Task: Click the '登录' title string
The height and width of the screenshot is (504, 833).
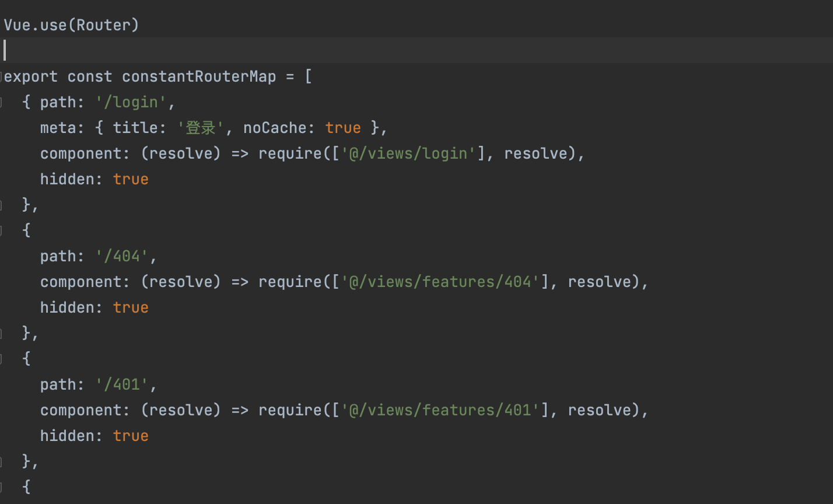Action: click(201, 128)
